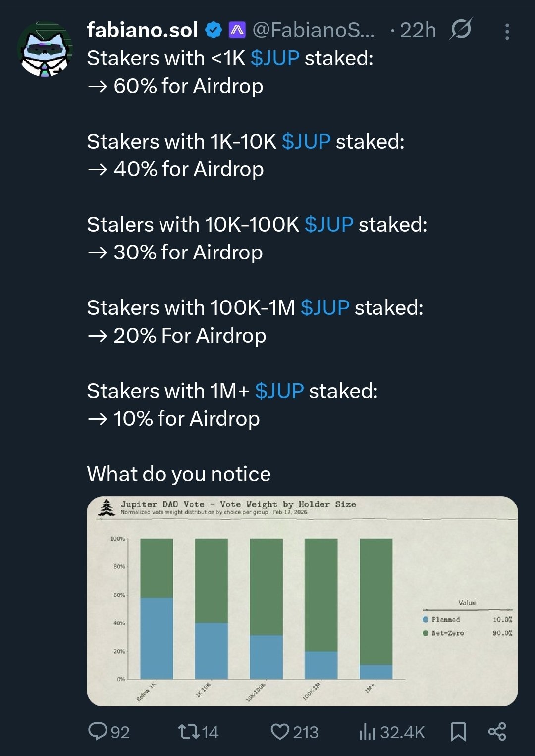535x756 pixels.
Task: Reply using the comment bubble icon
Action: click(x=98, y=731)
